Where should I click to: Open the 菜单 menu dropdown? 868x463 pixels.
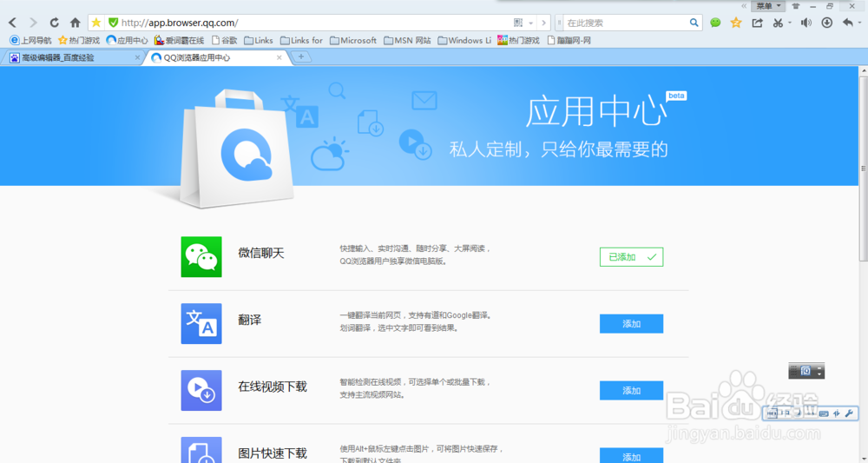[768, 6]
